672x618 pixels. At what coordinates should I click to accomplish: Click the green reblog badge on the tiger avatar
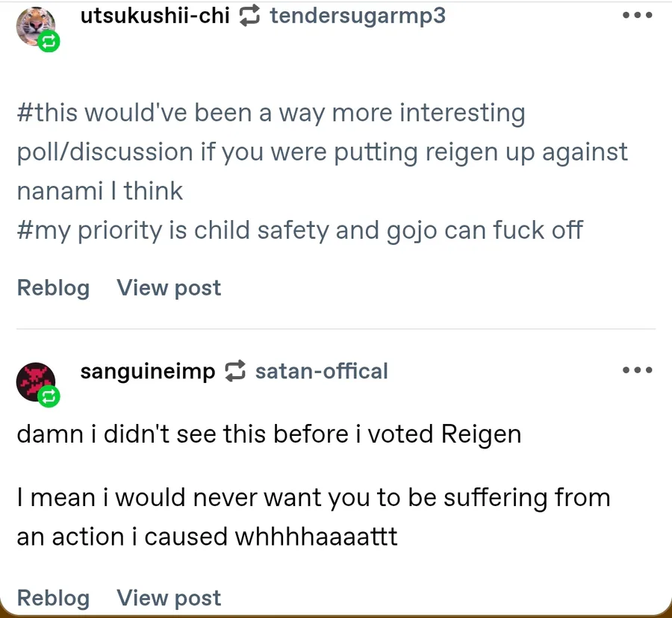coord(49,42)
